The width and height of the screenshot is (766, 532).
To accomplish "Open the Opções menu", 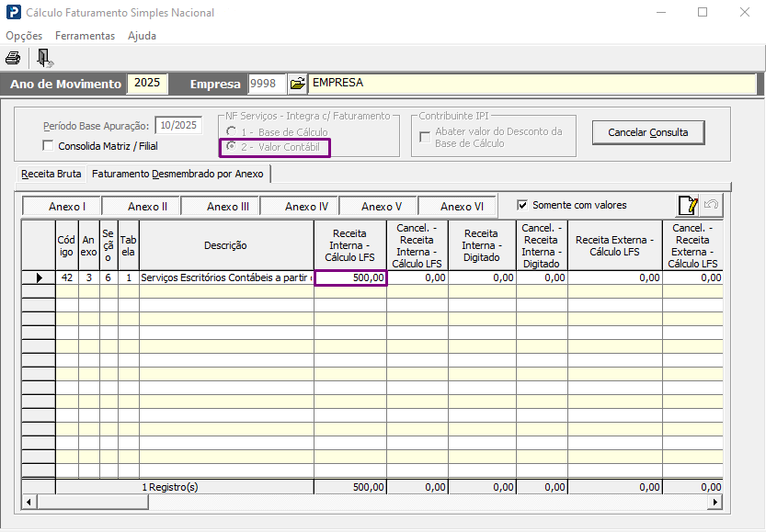I will [24, 36].
